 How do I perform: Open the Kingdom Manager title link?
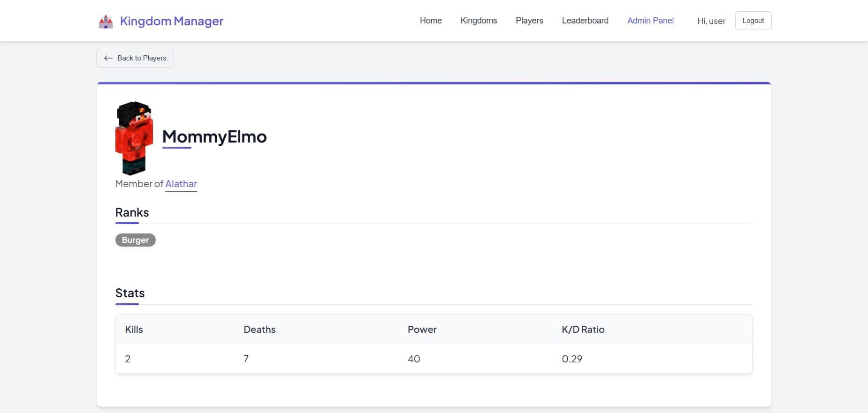(x=171, y=21)
